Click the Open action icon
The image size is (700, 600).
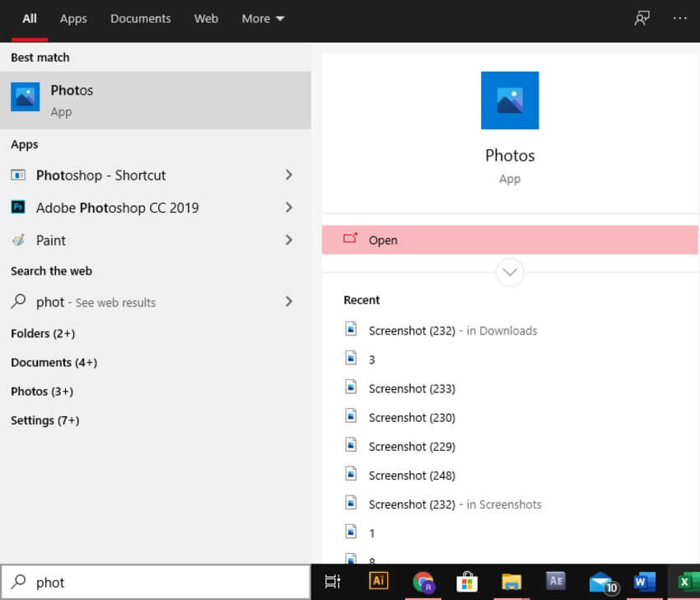(351, 238)
